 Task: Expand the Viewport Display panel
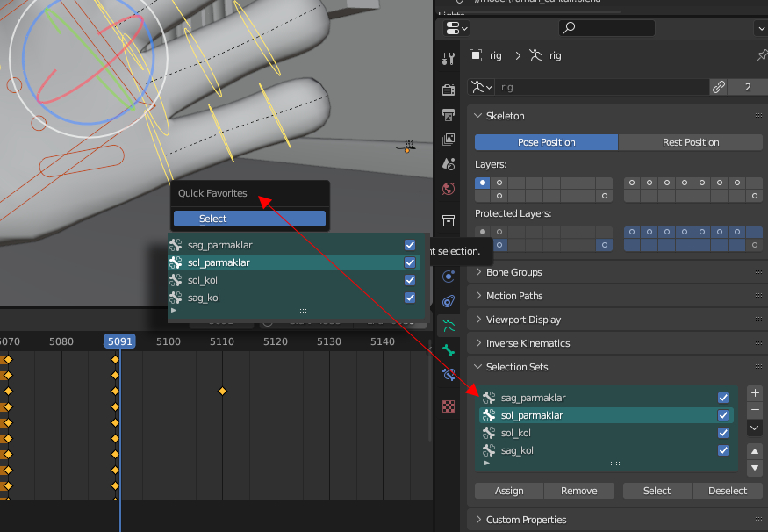tap(478, 320)
